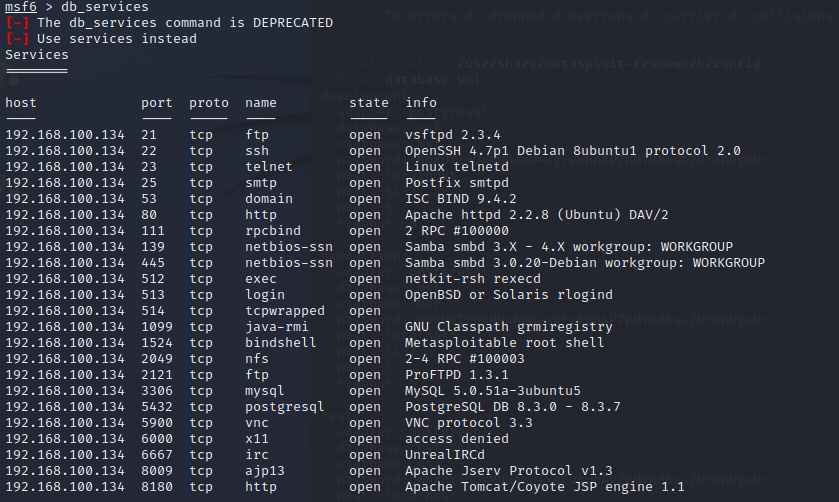Select 'OpenBSD or Solaris rlogind' text
The height and width of the screenshot is (502, 839).
pos(509,295)
